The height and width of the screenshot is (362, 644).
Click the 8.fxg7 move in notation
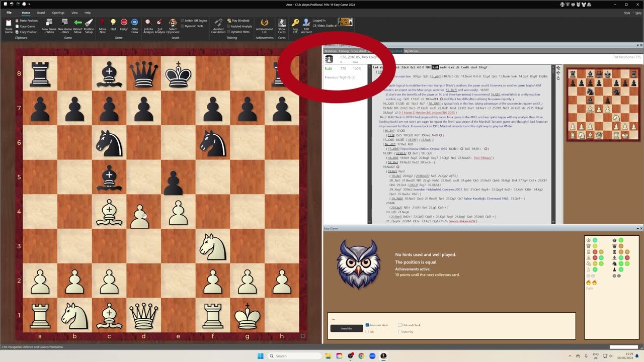482,67
